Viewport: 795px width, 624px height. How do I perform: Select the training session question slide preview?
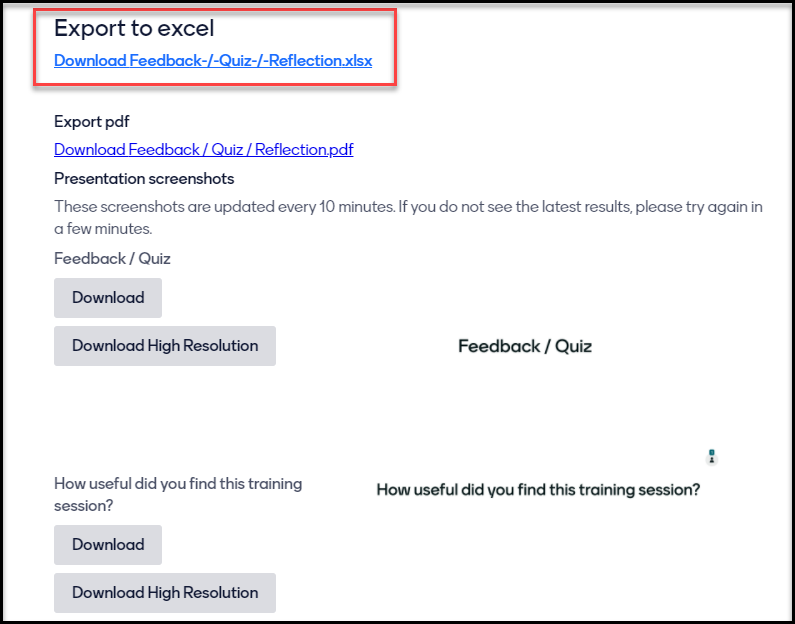538,490
